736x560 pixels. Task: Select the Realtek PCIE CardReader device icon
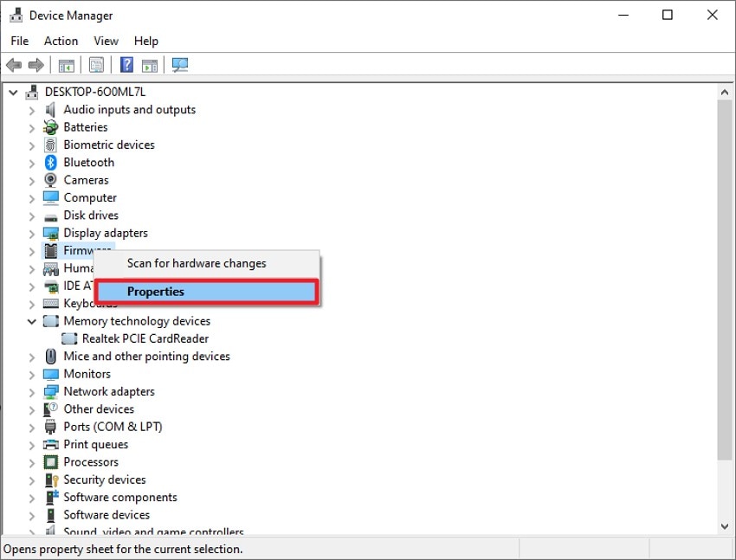(x=69, y=338)
